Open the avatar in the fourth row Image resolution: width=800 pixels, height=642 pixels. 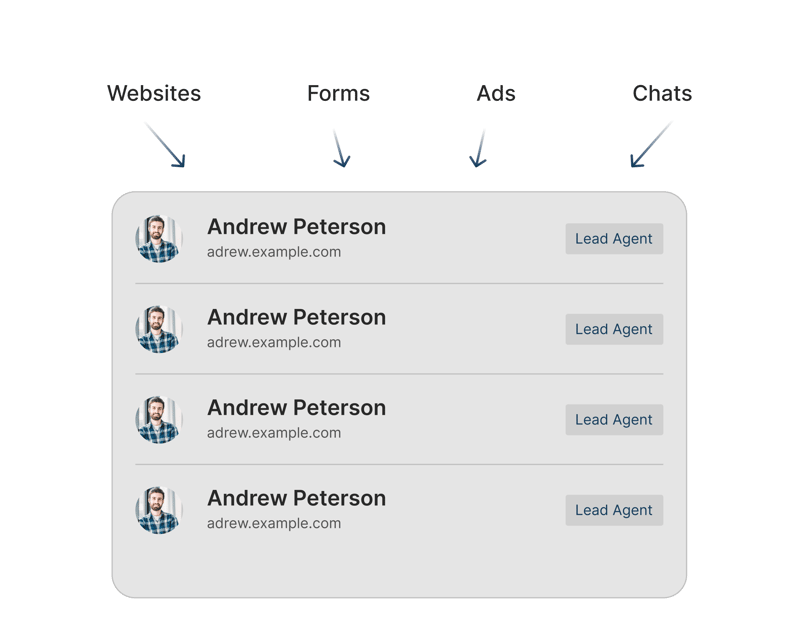point(159,510)
